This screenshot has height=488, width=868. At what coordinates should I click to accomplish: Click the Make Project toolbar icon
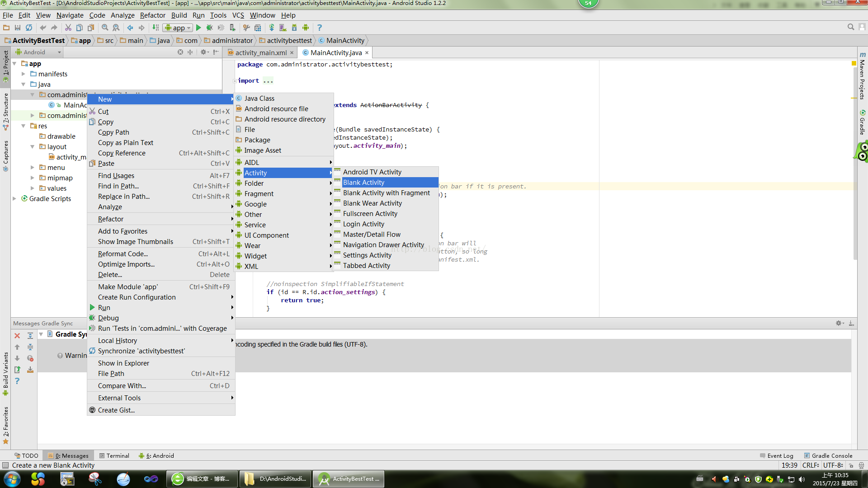[156, 28]
